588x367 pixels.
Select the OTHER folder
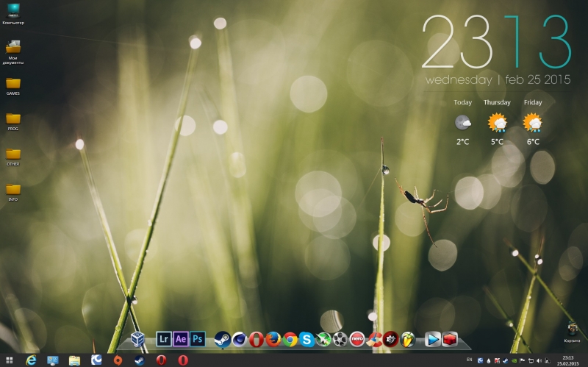coord(13,157)
